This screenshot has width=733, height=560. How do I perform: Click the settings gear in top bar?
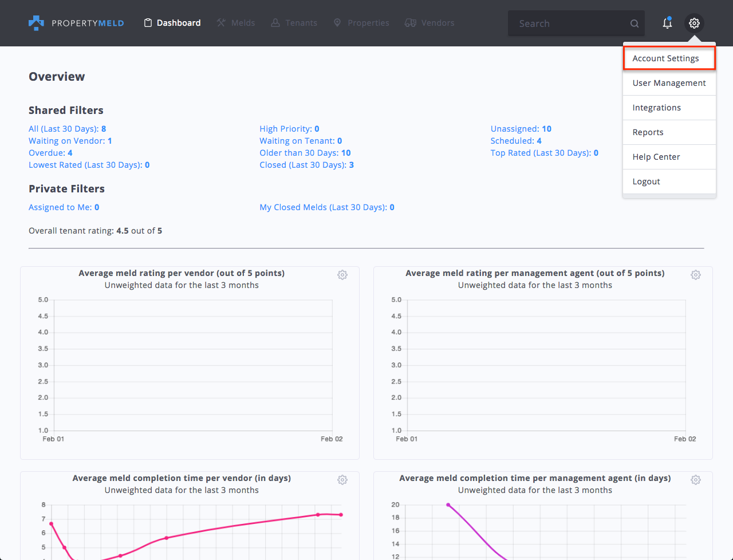coord(694,23)
